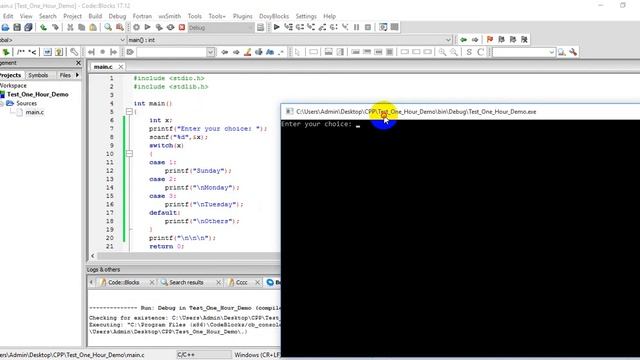The image size is (640, 360).
Task: Open the dropdown beside the S and C buttons
Action: [x=551, y=52]
